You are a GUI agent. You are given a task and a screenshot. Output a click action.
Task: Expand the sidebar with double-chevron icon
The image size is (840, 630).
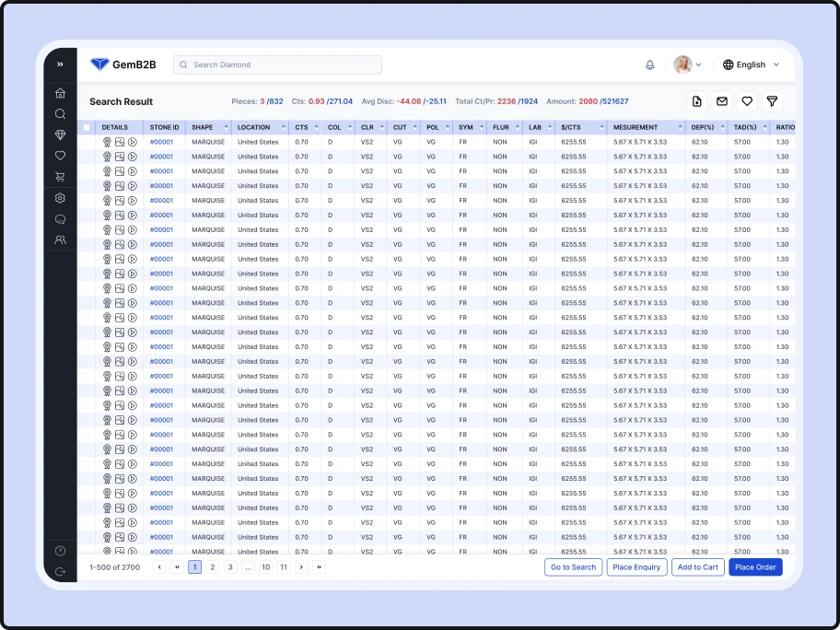[60, 64]
